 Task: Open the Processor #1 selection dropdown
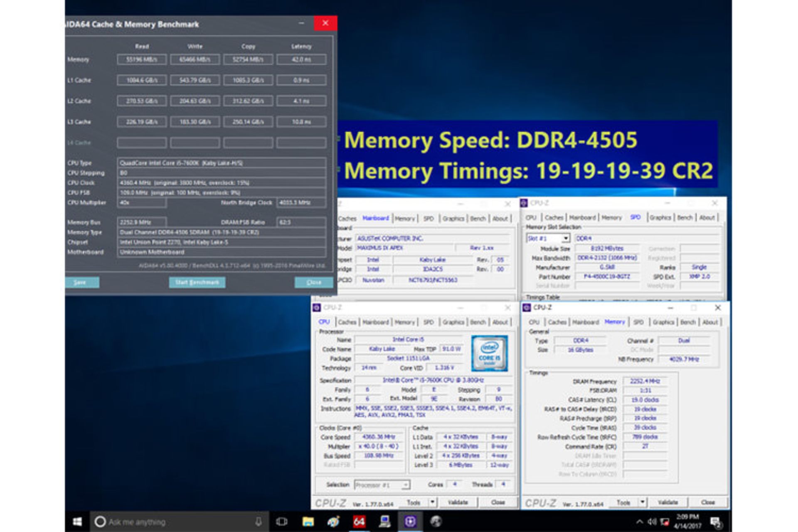(x=406, y=485)
